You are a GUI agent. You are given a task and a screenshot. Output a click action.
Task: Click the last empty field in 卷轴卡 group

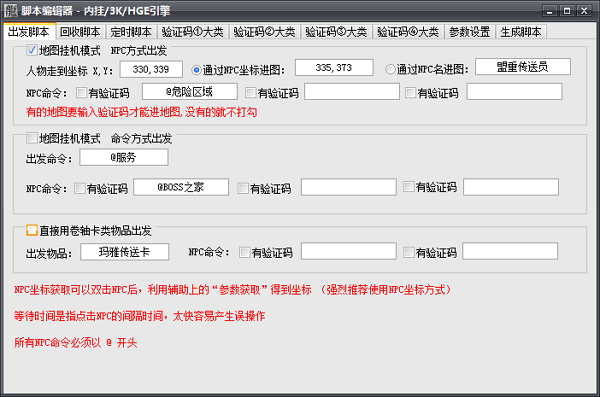[510, 252]
